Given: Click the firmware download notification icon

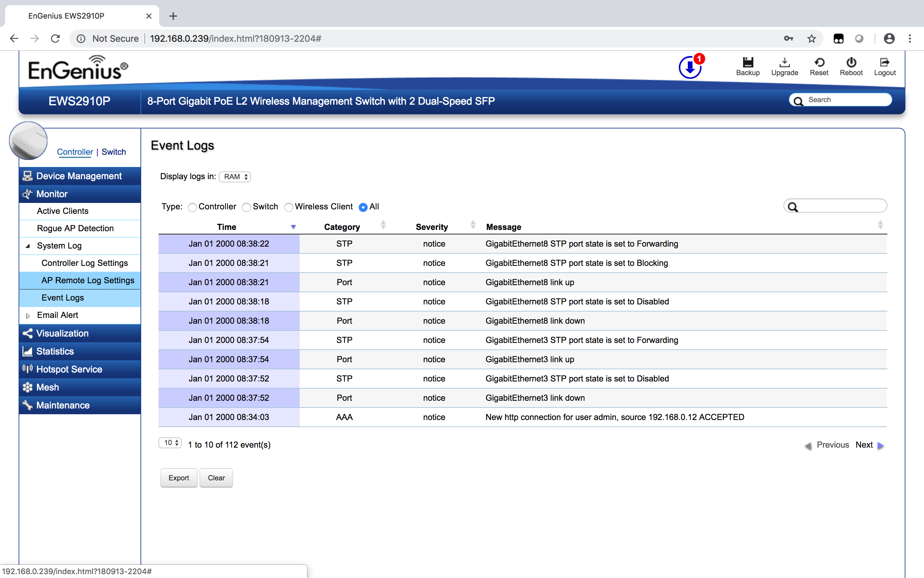Looking at the screenshot, I should (x=690, y=67).
